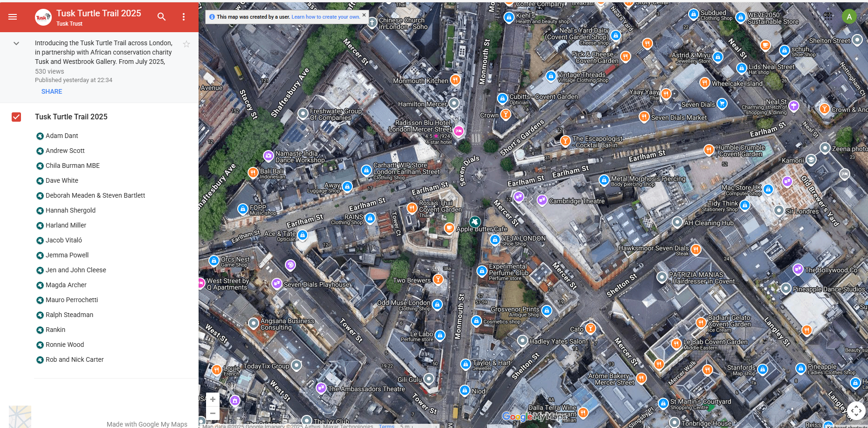Open the Ralph Steadman entry

pyautogui.click(x=69, y=315)
